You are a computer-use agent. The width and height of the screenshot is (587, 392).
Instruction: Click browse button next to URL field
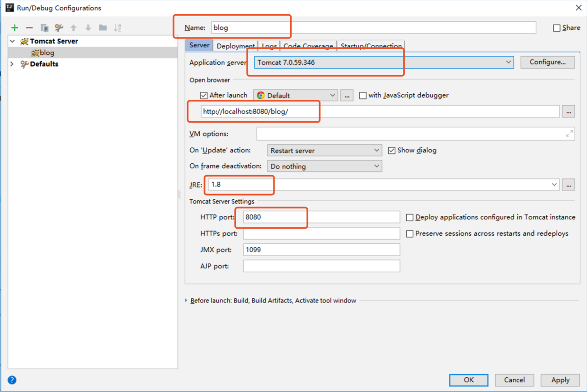(x=569, y=112)
